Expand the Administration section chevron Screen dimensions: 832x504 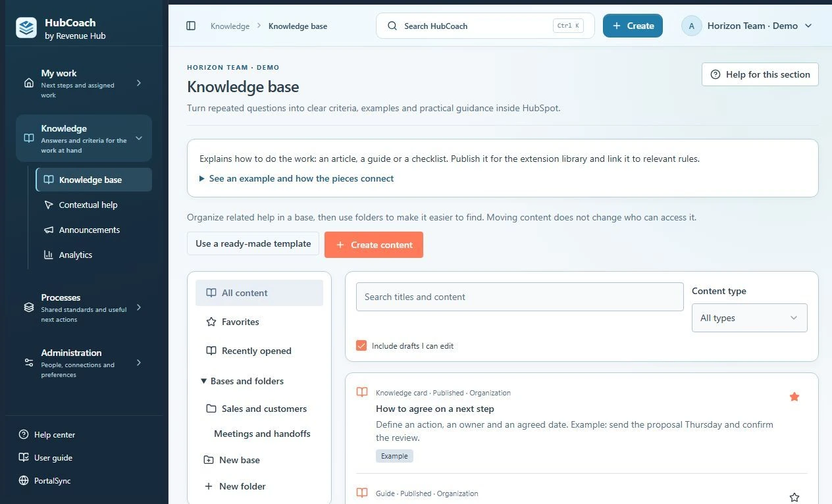(139, 363)
